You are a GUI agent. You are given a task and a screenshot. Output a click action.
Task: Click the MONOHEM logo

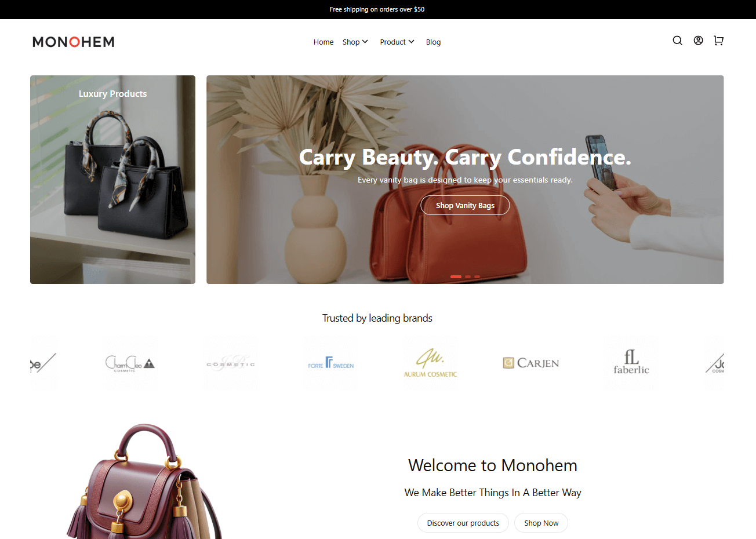pyautogui.click(x=74, y=42)
